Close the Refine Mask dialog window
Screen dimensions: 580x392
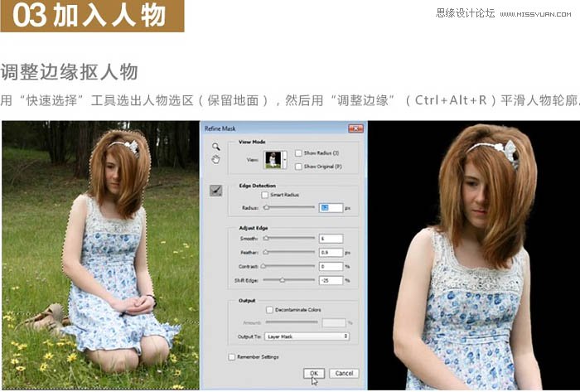[356, 129]
